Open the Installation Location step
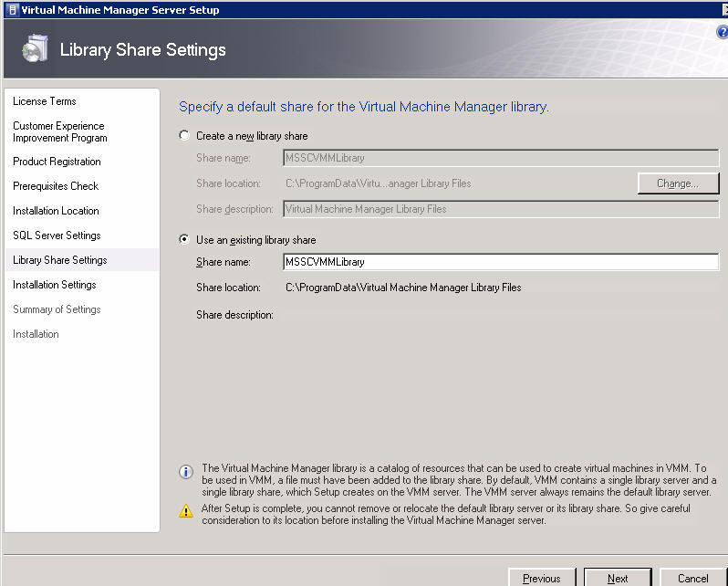This screenshot has height=586, width=728. [x=56, y=211]
